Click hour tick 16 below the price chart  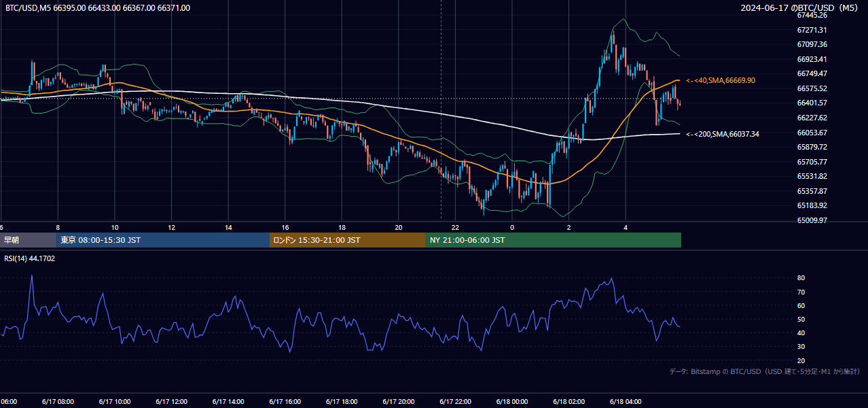point(285,227)
